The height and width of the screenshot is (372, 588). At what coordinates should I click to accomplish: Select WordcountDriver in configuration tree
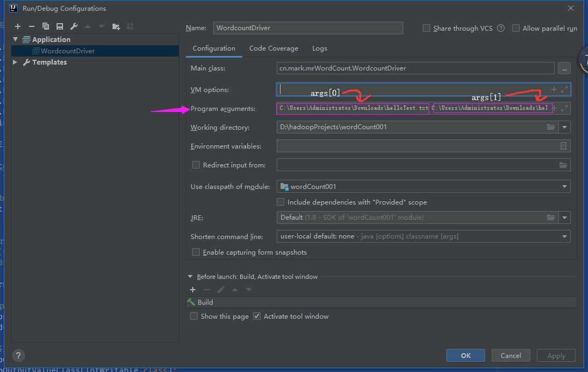[x=95, y=51]
